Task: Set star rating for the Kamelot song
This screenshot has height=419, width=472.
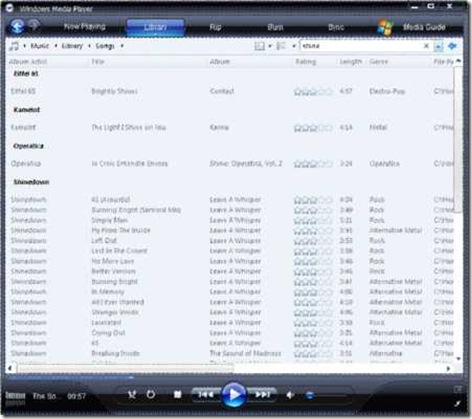Action: point(313,128)
